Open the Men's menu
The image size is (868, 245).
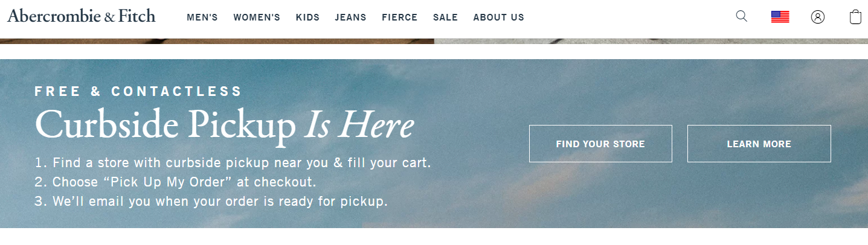(x=202, y=17)
